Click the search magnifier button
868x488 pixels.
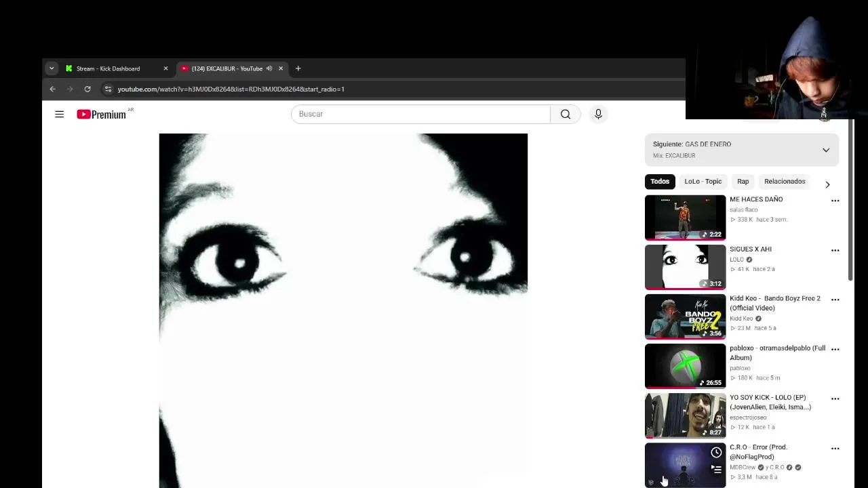566,114
